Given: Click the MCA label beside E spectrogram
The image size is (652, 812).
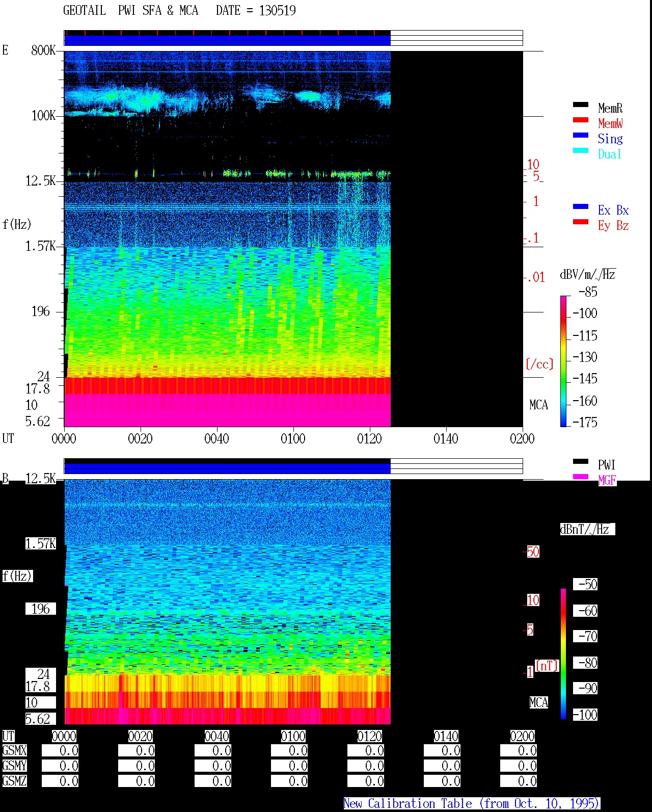Looking at the screenshot, I should pos(538,405).
